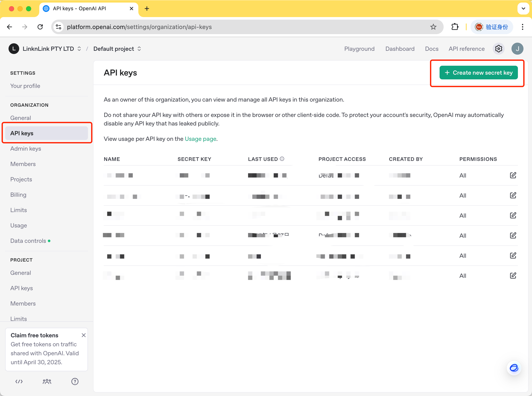This screenshot has width=532, height=396.
Task: Click edit icon in last key row
Action: 513,275
